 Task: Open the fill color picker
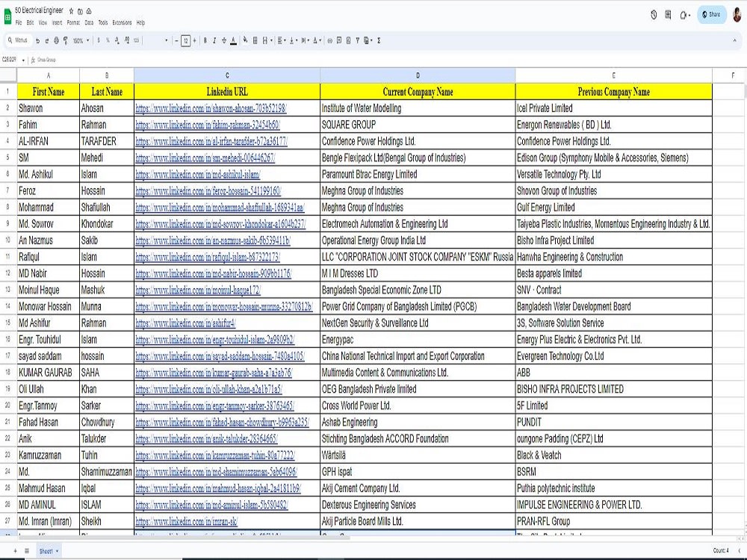point(245,41)
